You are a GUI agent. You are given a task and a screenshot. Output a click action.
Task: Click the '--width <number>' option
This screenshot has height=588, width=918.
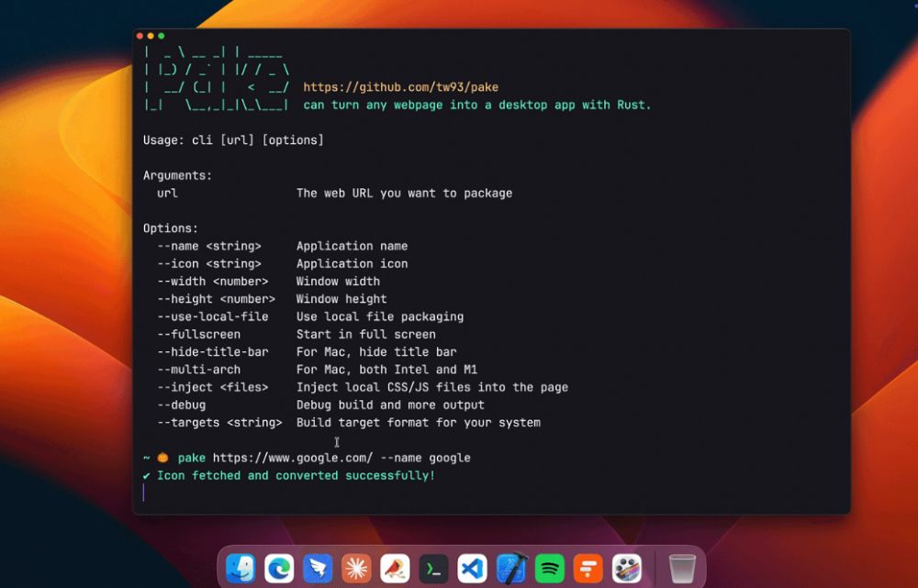(x=213, y=281)
